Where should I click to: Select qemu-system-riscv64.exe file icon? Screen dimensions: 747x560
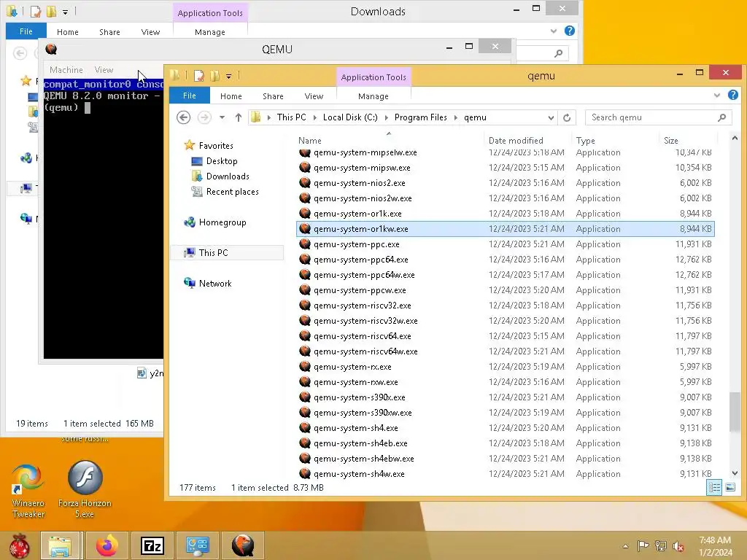tap(305, 335)
